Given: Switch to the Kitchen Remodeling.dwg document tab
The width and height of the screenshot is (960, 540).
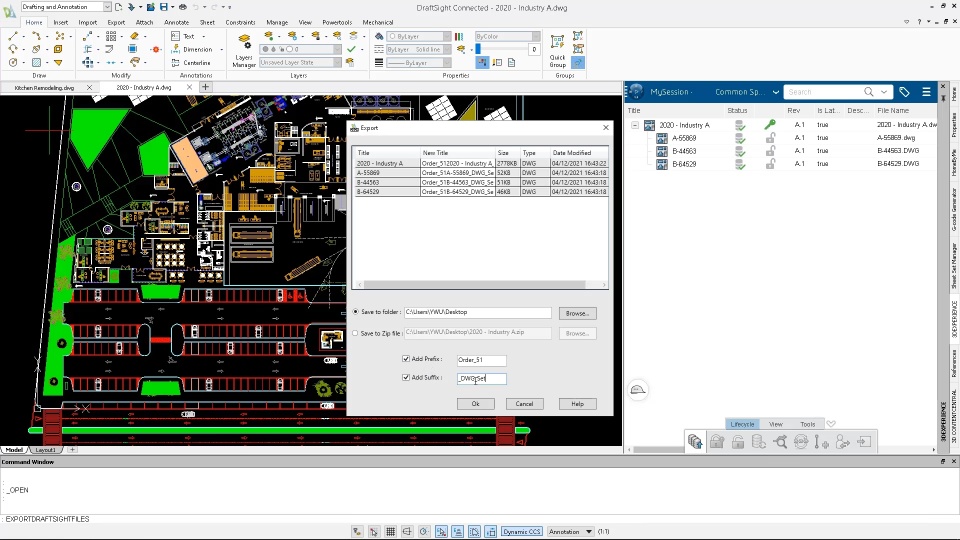Looking at the screenshot, I should click(44, 88).
